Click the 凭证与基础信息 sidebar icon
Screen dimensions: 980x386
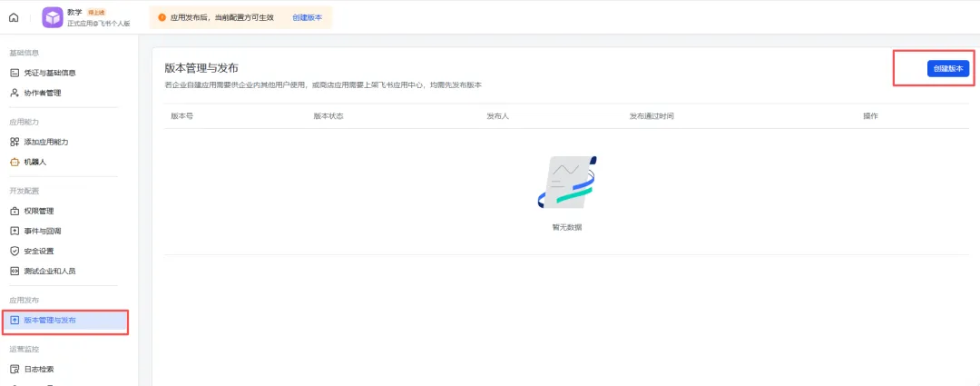click(15, 73)
